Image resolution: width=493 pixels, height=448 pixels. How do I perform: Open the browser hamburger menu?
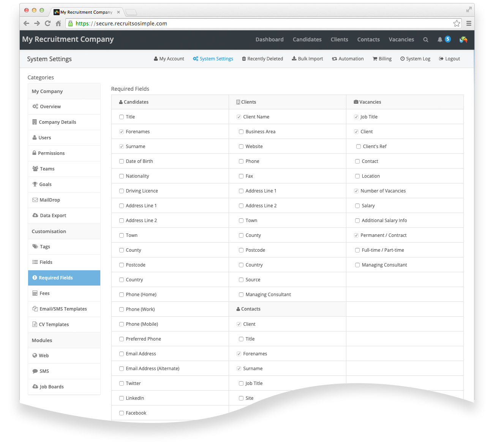point(469,24)
